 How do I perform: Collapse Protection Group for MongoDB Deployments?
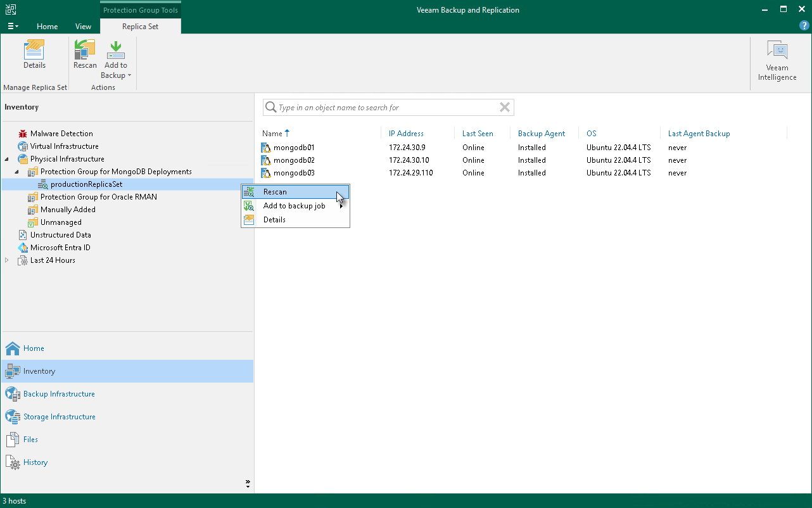click(x=17, y=172)
